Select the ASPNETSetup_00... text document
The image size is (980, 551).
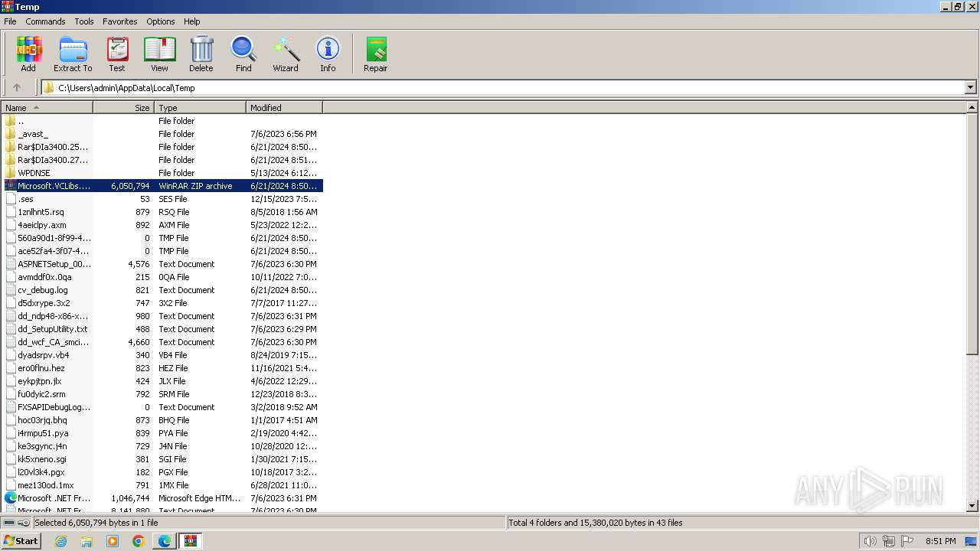pos(54,264)
